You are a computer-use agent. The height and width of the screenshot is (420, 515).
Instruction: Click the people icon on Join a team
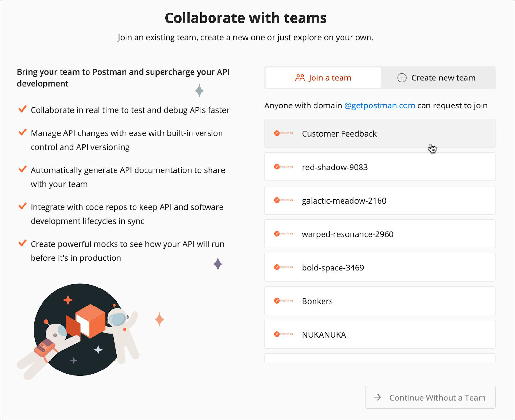click(x=300, y=78)
